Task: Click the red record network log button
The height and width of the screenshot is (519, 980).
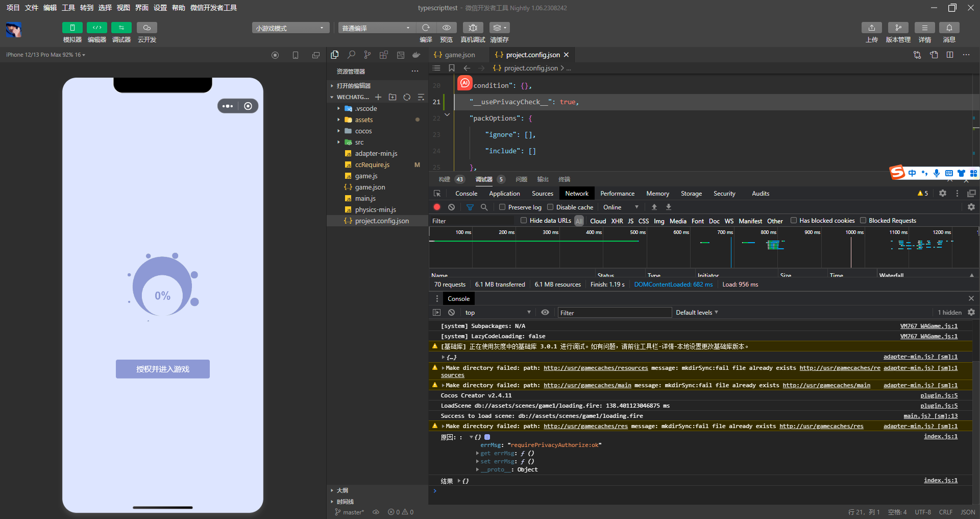Action: click(437, 207)
